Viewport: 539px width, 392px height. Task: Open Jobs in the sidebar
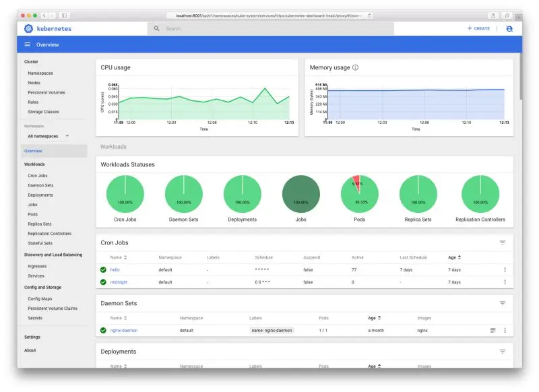pos(32,204)
